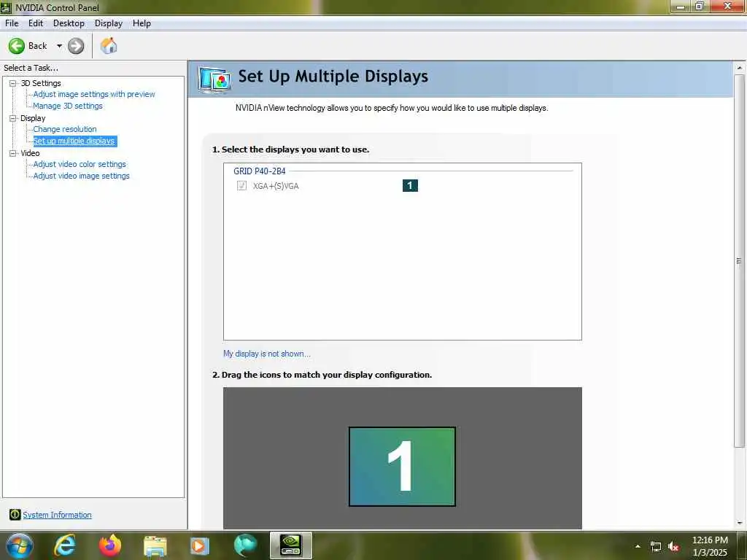Select Change resolution task
This screenshot has height=560, width=747.
[65, 129]
